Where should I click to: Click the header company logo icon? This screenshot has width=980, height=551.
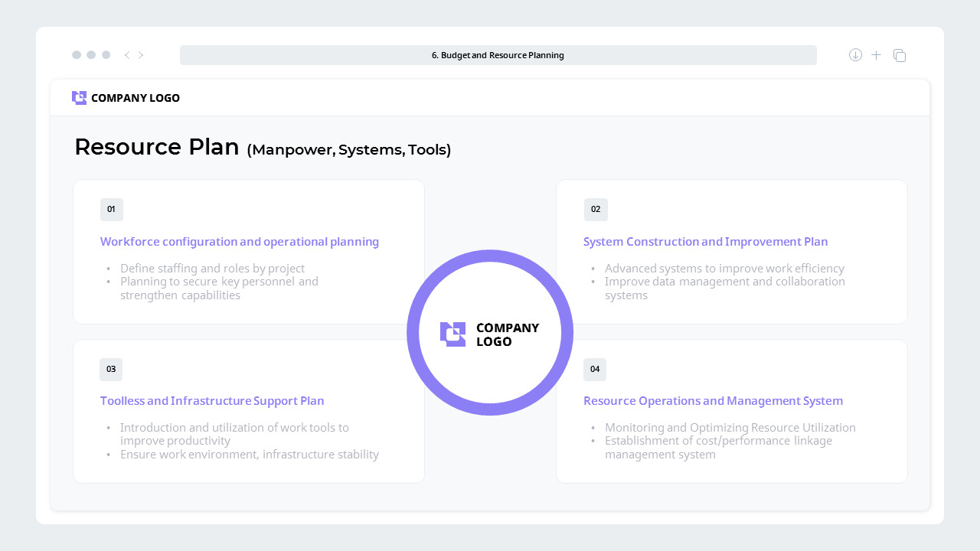[x=79, y=98]
